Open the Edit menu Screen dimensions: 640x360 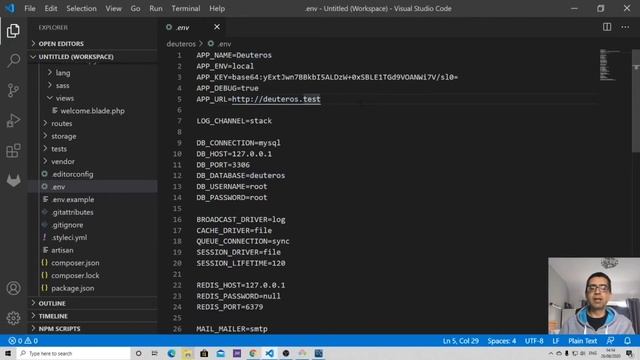point(51,8)
